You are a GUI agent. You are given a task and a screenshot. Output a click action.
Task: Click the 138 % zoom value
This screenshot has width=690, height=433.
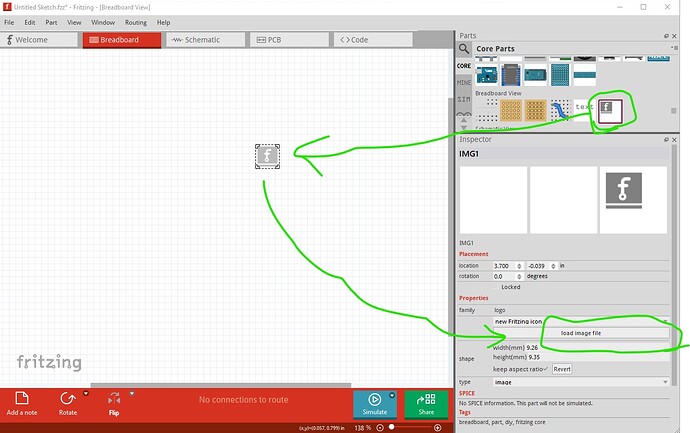coord(363,428)
